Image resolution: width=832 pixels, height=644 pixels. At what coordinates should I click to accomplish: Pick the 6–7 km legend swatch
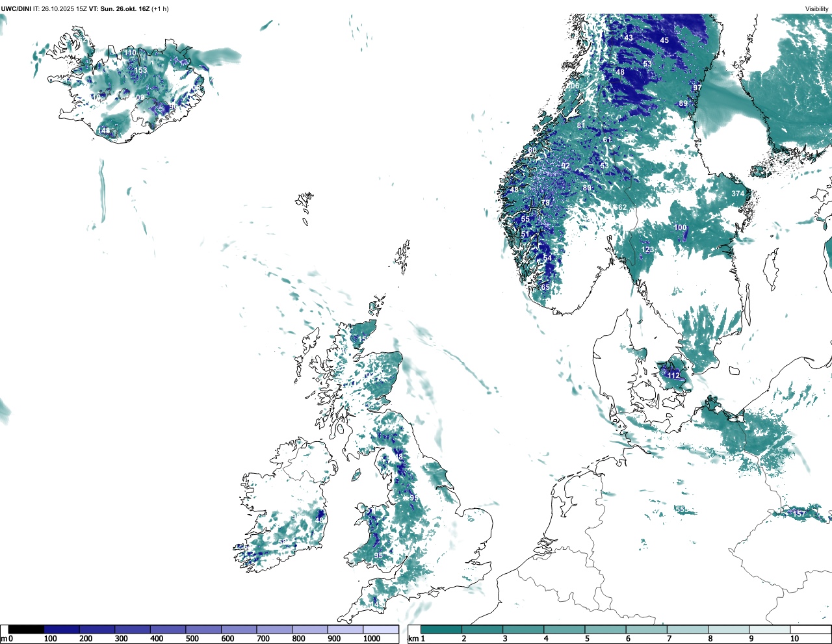pos(646,630)
